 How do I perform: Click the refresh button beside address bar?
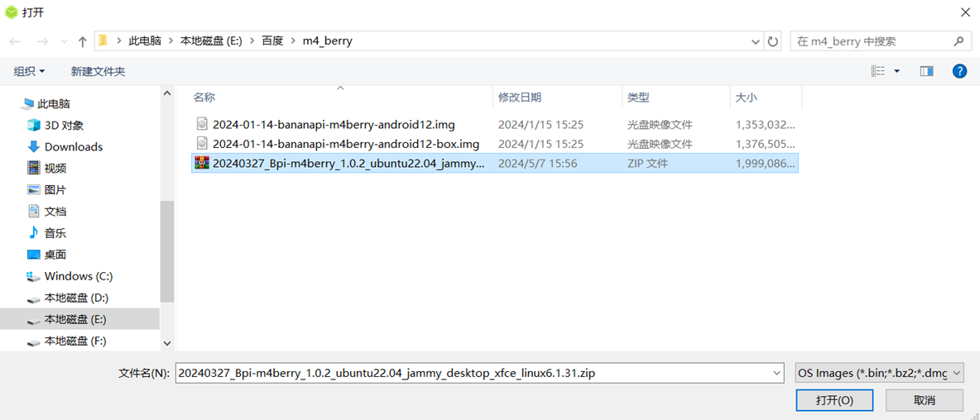773,41
